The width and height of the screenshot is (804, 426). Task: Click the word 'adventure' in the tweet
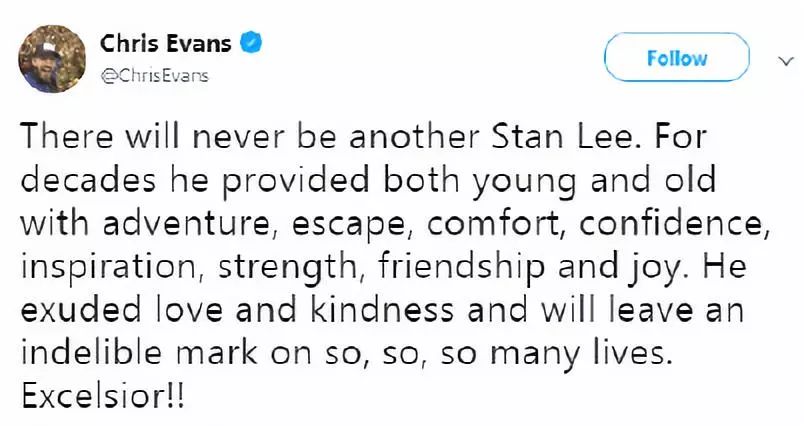186,224
